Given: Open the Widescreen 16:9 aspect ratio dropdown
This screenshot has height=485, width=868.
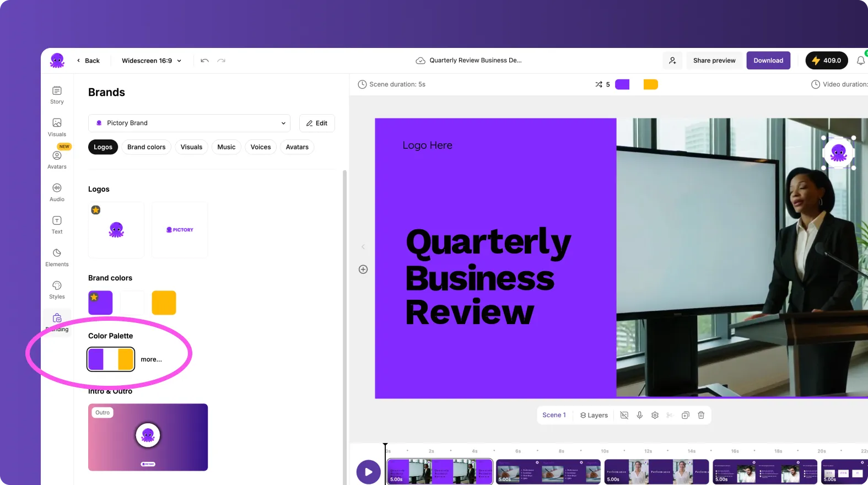Looking at the screenshot, I should [x=151, y=61].
